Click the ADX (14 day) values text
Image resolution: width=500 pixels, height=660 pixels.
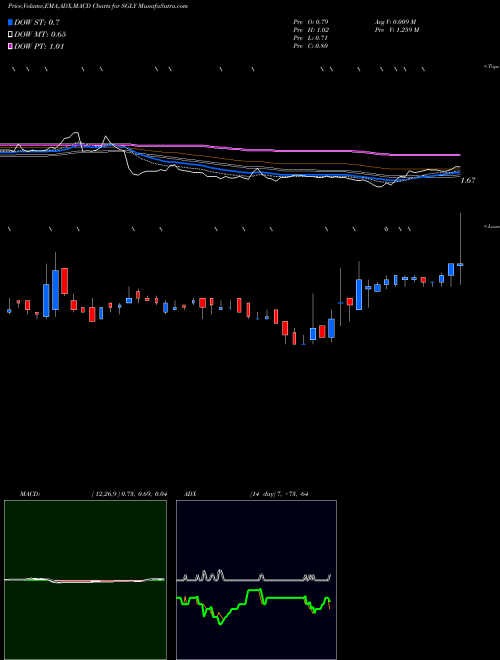[279, 494]
